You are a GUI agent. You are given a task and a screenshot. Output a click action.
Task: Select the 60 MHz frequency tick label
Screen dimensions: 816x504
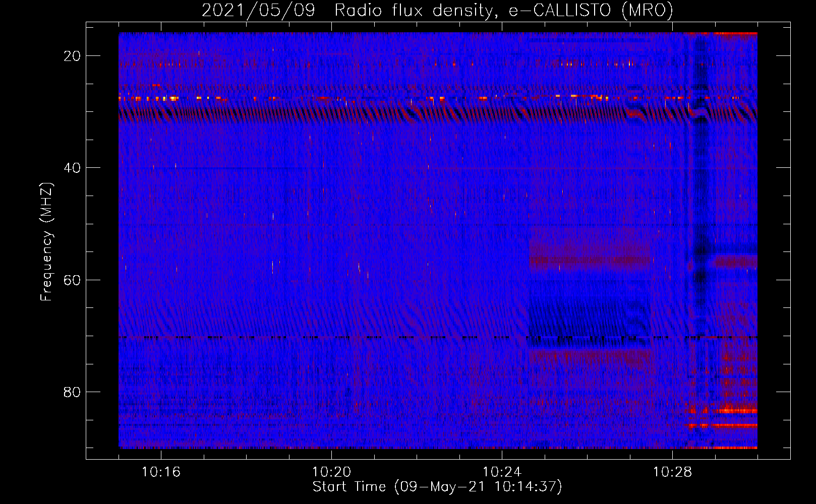point(73,280)
